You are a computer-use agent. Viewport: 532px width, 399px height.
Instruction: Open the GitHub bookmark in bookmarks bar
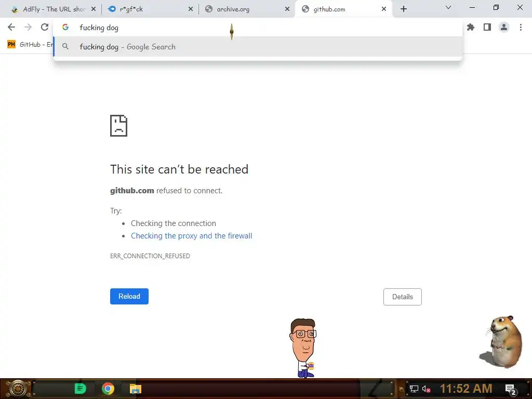30,45
